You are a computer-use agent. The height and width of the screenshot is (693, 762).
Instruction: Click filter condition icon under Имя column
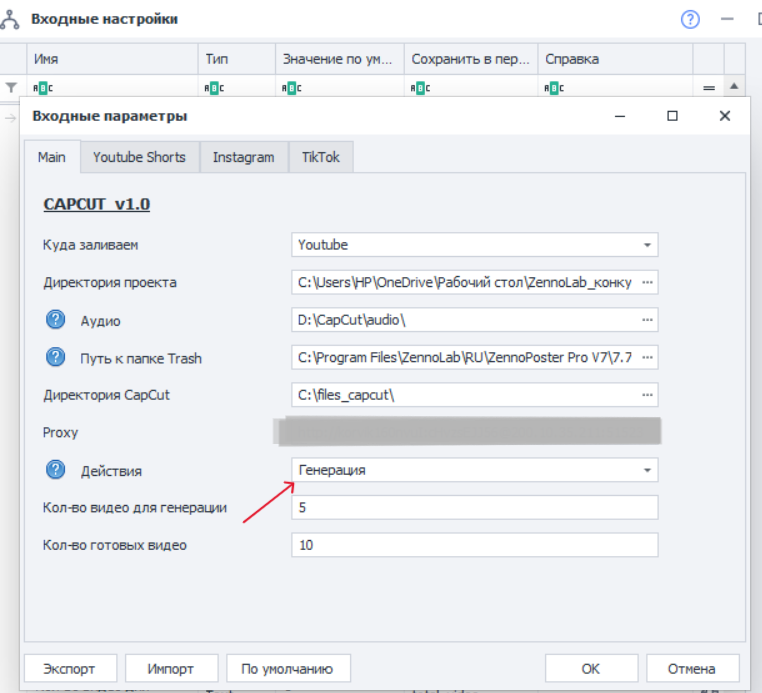coord(43,88)
